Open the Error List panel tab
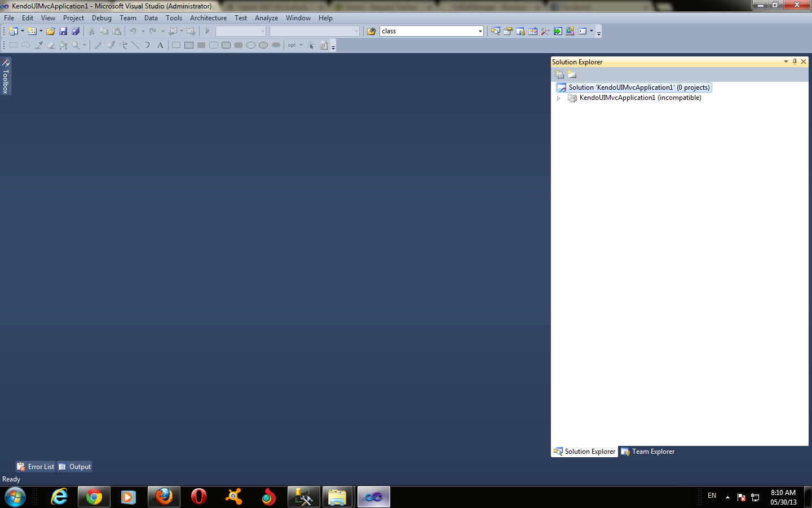Viewport: 812px width, 508px height. tap(36, 467)
